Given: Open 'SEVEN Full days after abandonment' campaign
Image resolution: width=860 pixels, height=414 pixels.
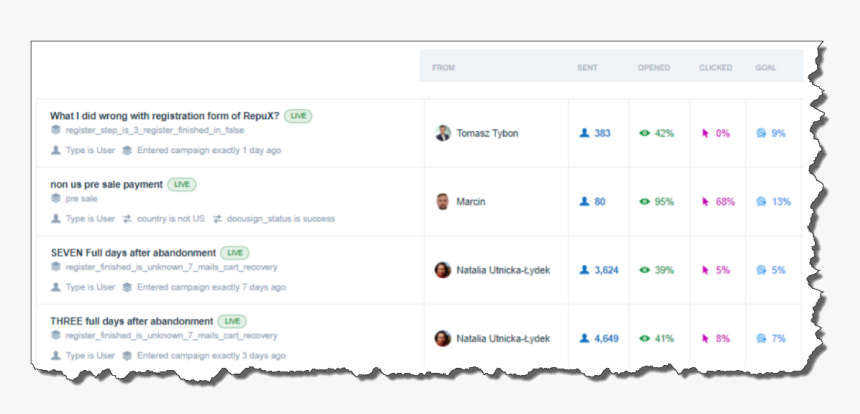Looking at the screenshot, I should point(133,253).
